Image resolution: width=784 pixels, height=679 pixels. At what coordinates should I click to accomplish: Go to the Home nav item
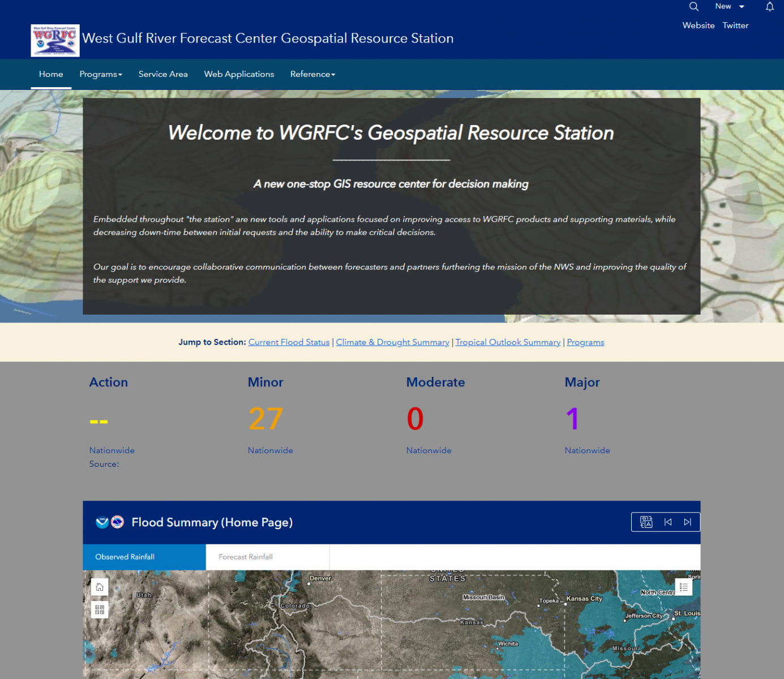(x=51, y=74)
